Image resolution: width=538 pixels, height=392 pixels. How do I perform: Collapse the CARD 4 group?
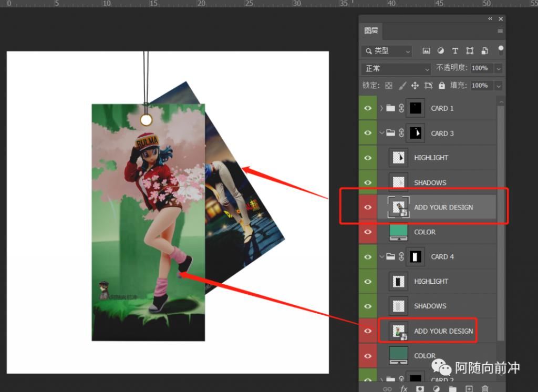point(381,257)
